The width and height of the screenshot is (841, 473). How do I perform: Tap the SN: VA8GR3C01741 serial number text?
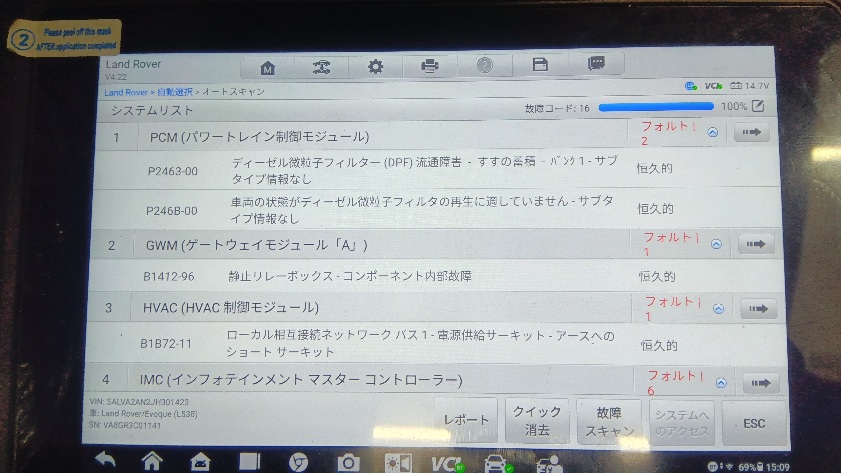point(125,425)
